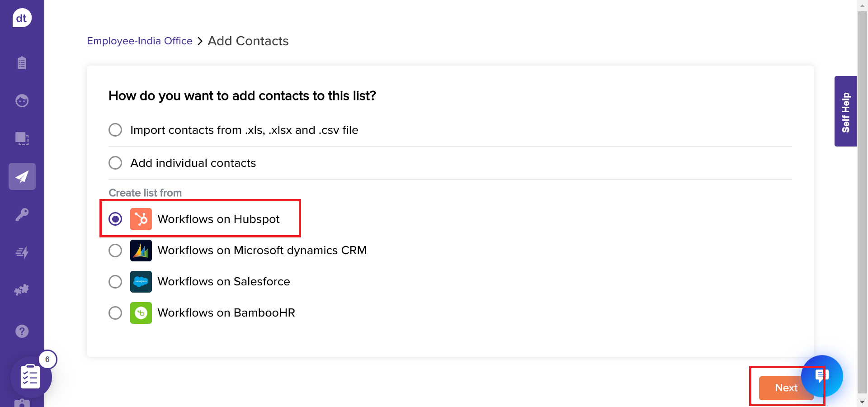Choose Workflows on Hubspot radio button
The image size is (868, 407).
pyautogui.click(x=115, y=219)
